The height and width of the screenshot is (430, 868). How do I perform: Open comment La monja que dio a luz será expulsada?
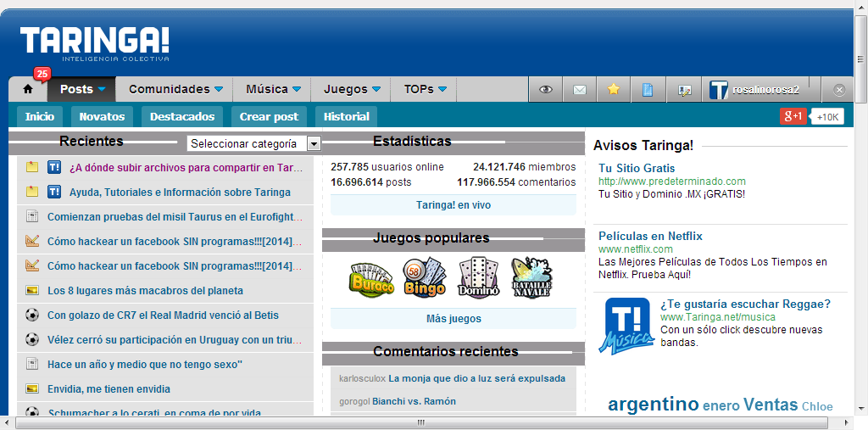476,379
